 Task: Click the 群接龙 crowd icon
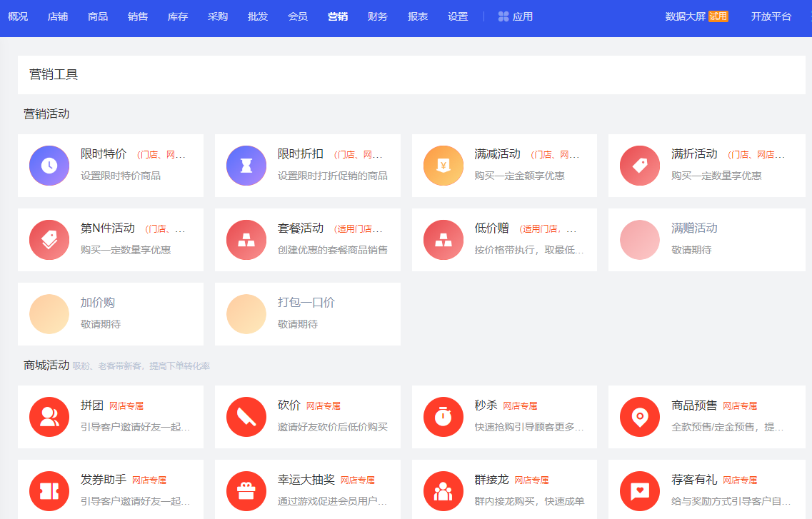pyautogui.click(x=443, y=491)
